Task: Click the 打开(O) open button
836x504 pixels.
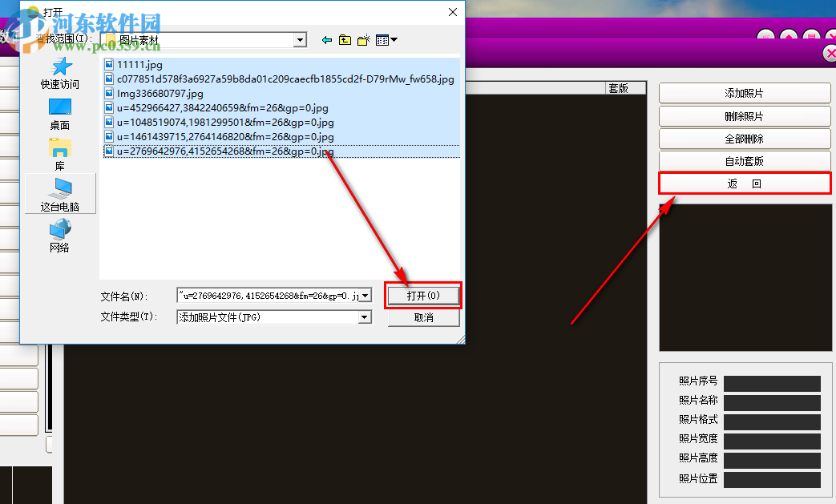Action: pos(423,296)
